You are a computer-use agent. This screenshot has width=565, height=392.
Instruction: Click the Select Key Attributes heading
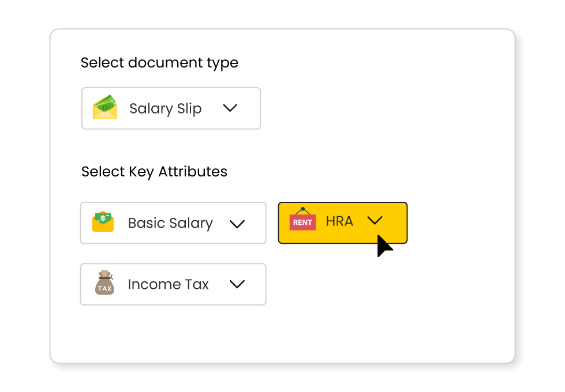tap(154, 171)
